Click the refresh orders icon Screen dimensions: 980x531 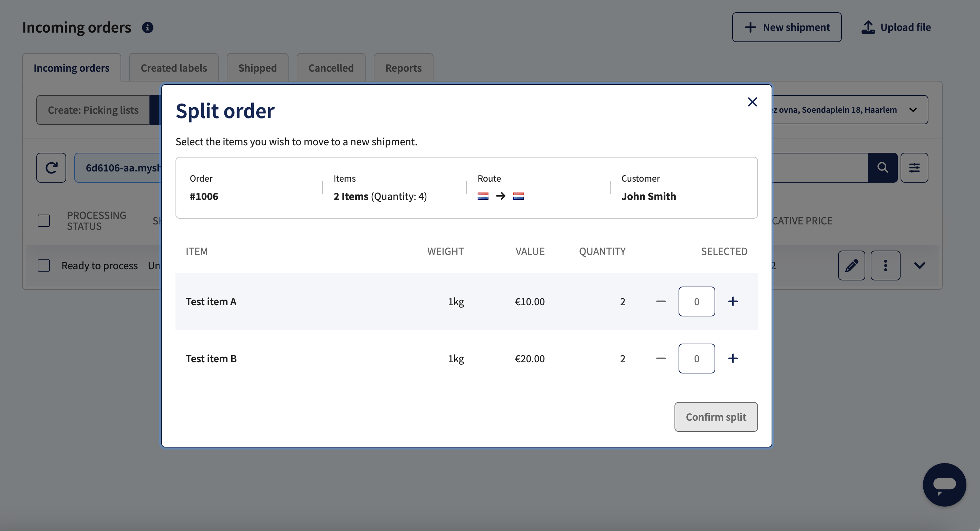(51, 168)
